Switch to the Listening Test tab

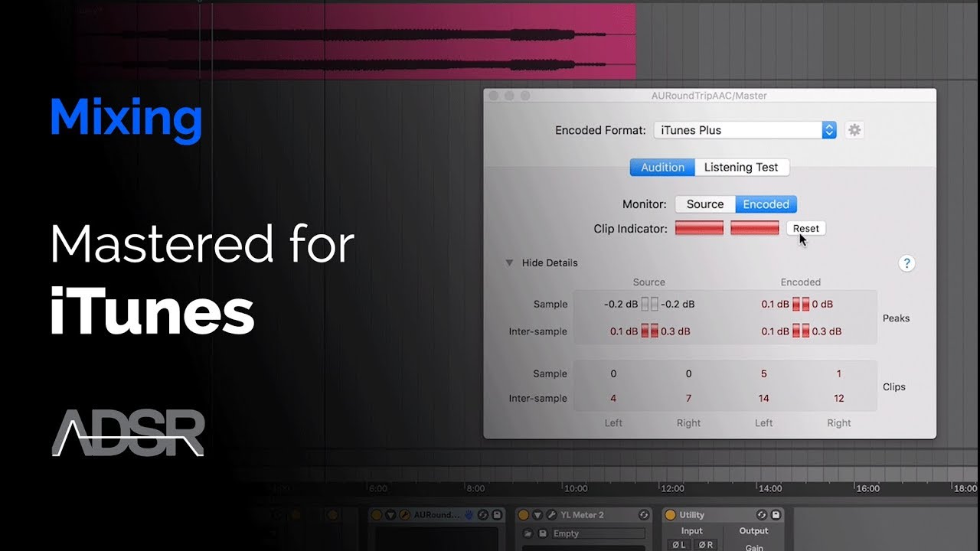[741, 167]
